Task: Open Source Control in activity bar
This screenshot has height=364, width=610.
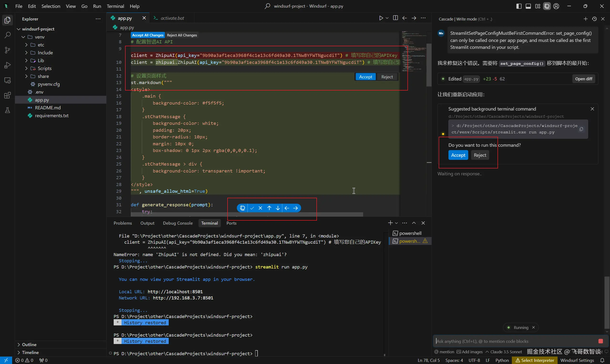Action: pos(7,50)
